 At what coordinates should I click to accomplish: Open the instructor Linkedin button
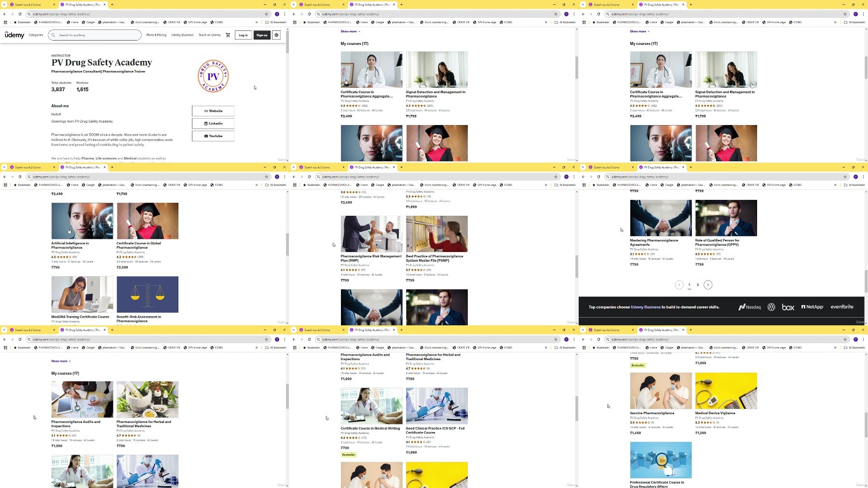pyautogui.click(x=213, y=124)
